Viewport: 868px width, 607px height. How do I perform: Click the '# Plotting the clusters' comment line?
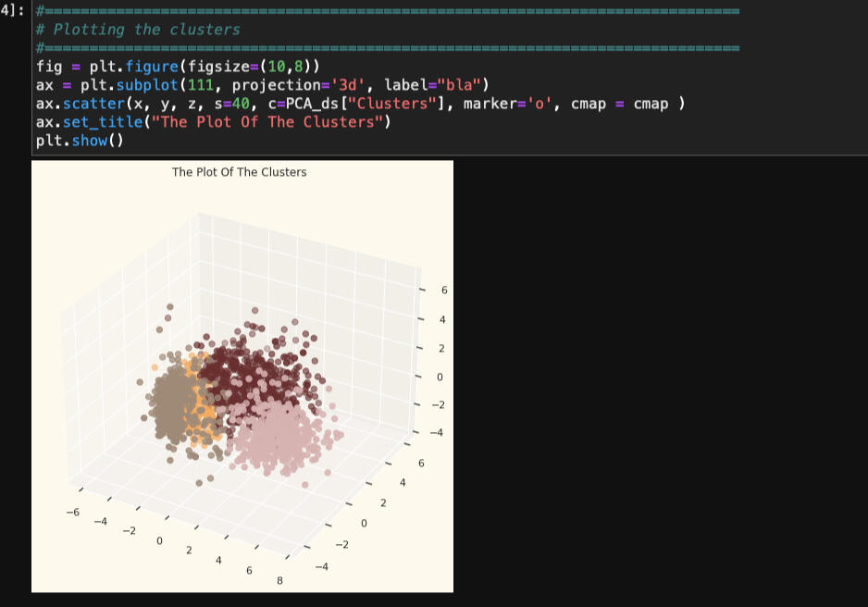tap(138, 30)
